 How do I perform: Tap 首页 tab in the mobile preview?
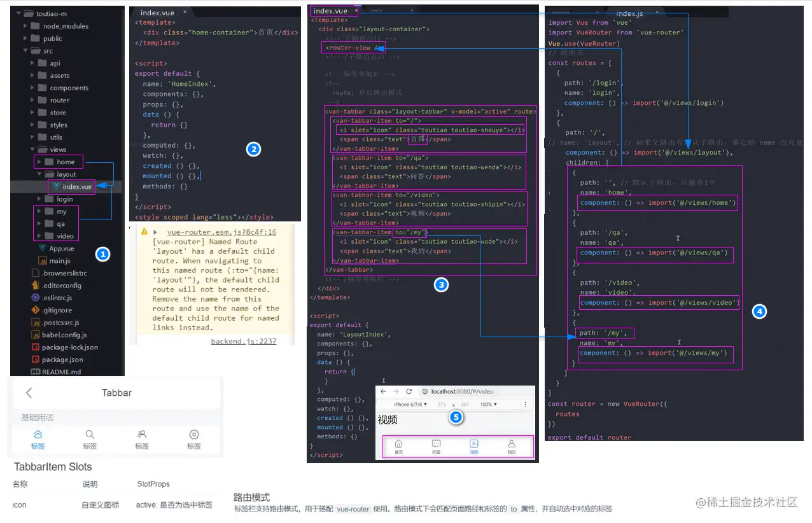pos(398,447)
